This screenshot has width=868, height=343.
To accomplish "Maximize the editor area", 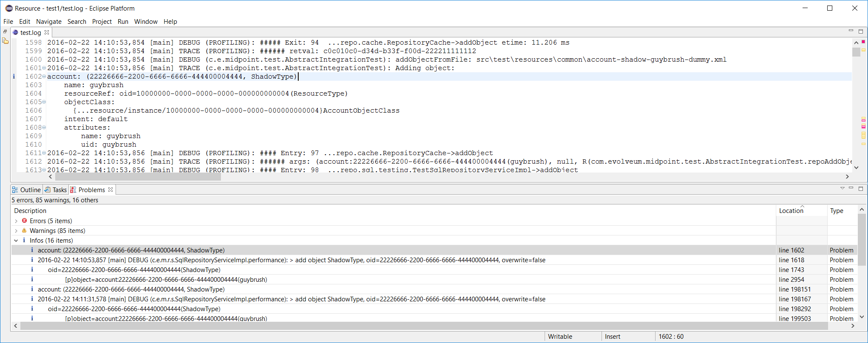I will click(x=861, y=31).
